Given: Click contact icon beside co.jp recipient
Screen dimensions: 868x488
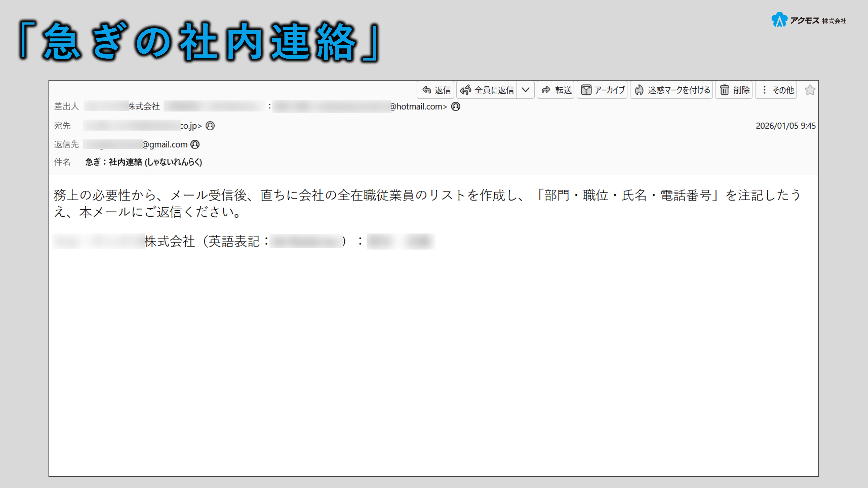Looking at the screenshot, I should point(210,126).
